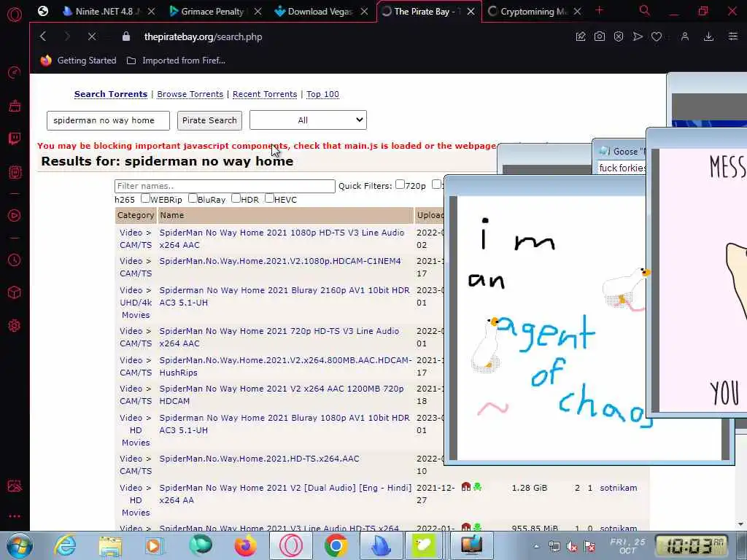Screen dimensions: 747x560
Task: Open the history clock icon in sidebar
Action: pyautogui.click(x=15, y=260)
